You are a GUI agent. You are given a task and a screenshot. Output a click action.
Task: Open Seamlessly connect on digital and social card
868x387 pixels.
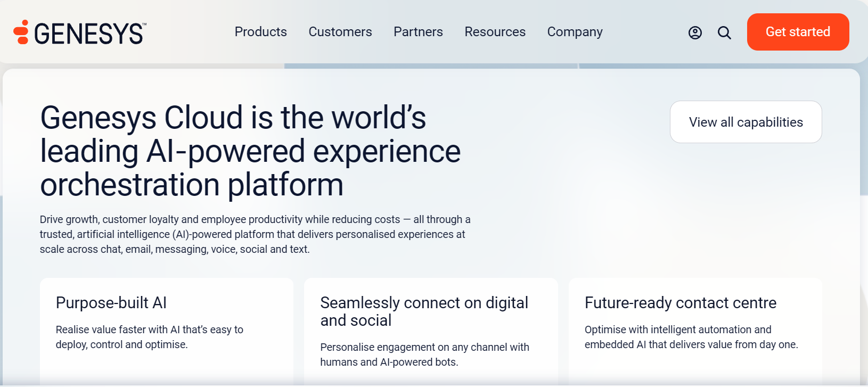pos(431,332)
